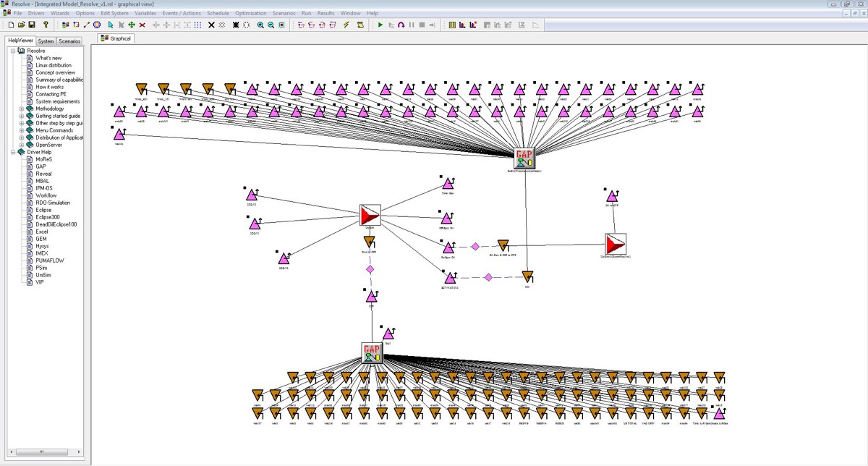The image size is (868, 466).
Task: Click the yellow lightning bolt toolbar icon
Action: [346, 25]
